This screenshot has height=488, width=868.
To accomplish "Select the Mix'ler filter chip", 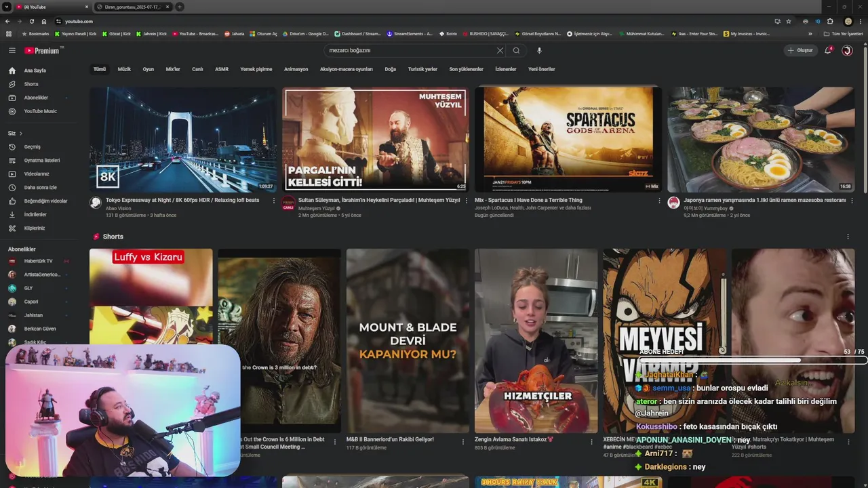I will (x=173, y=69).
